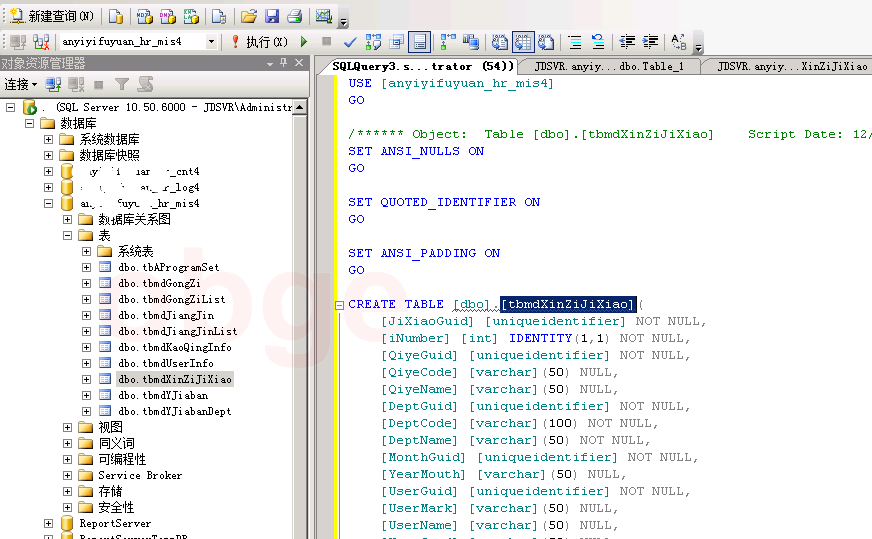Expand the 视图 views folder

67,427
